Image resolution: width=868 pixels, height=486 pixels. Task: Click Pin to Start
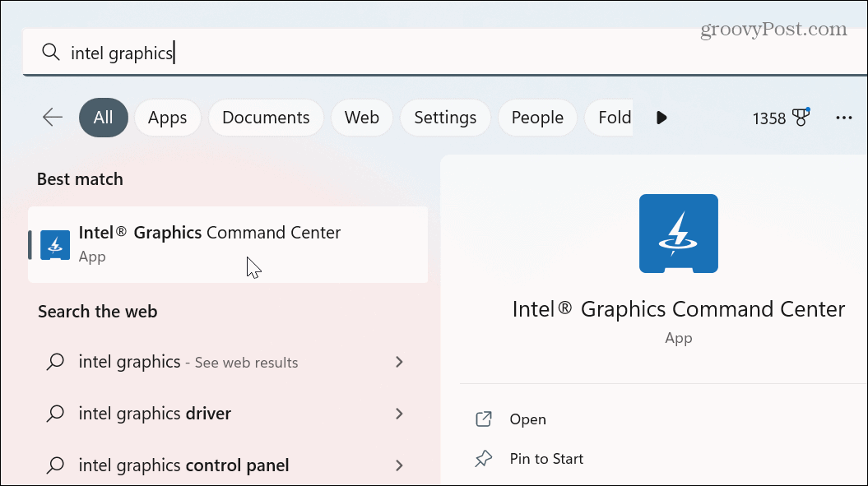click(x=546, y=459)
